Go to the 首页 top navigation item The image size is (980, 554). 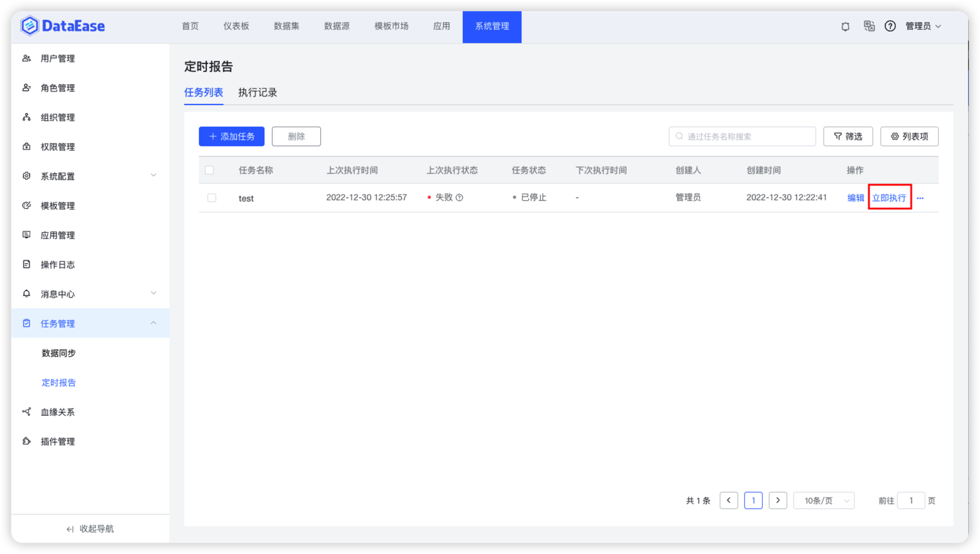190,26
